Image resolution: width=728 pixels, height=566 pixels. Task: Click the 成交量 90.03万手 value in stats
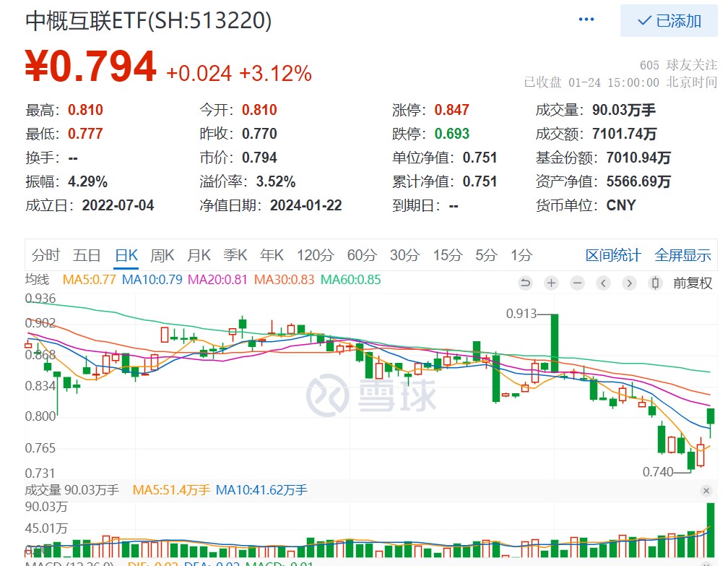[x=623, y=110]
